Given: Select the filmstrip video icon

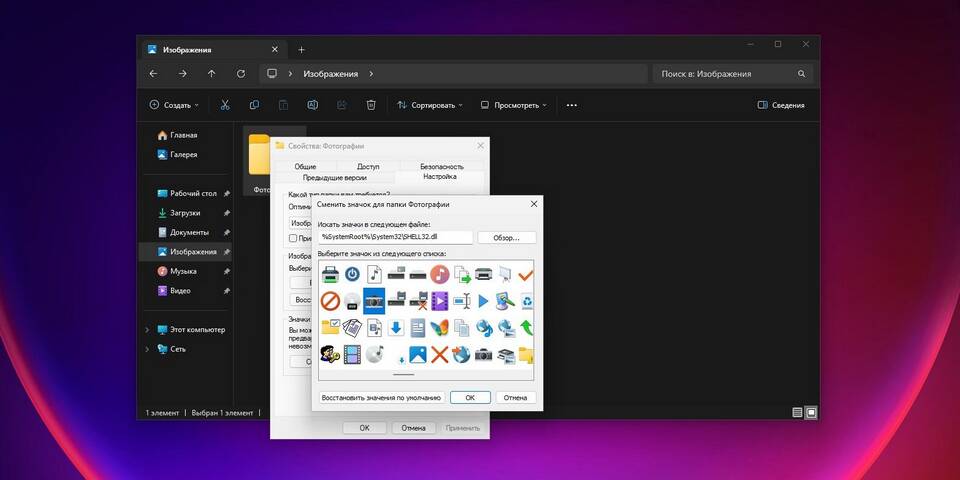Looking at the screenshot, I should [352, 354].
